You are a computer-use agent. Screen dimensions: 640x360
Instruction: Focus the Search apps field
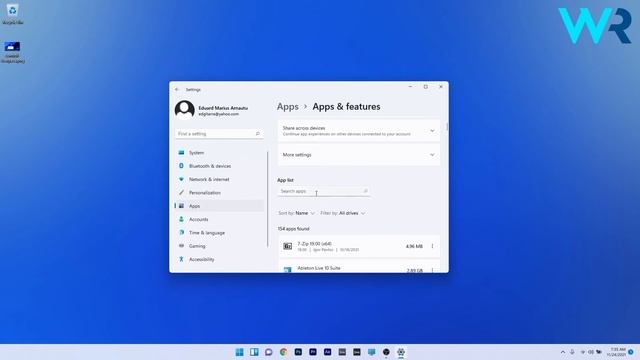pyautogui.click(x=324, y=191)
